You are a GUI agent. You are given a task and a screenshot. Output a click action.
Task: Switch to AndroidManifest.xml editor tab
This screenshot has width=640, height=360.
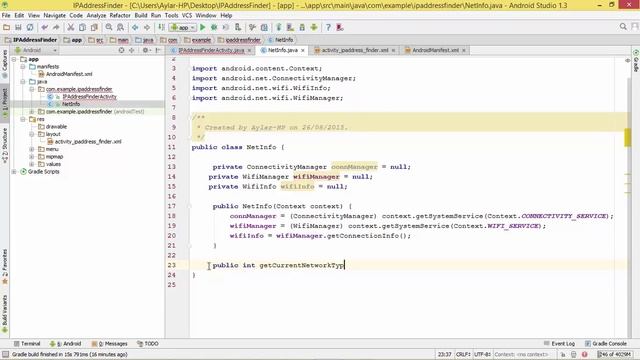pyautogui.click(x=435, y=50)
